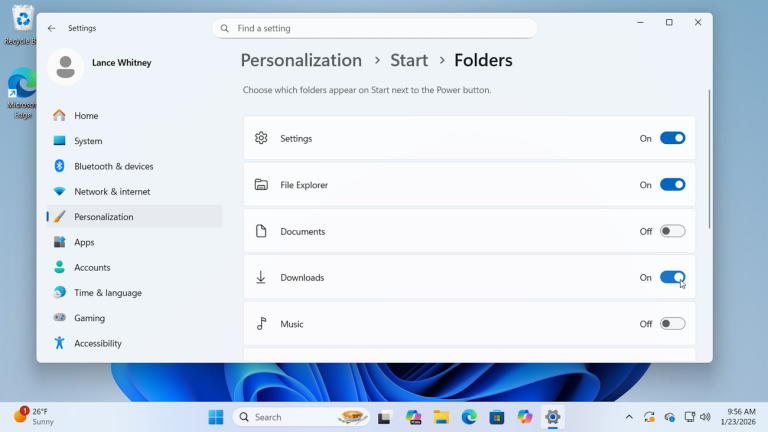Click the taskbar volume icon

click(x=705, y=417)
